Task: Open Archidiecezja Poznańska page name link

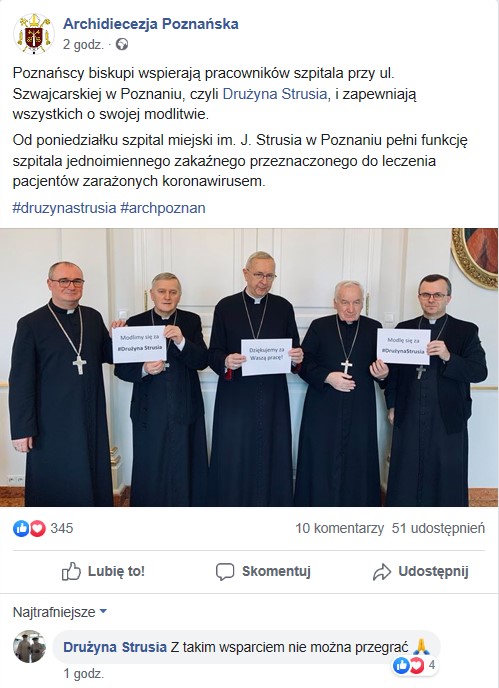Action: click(151, 24)
